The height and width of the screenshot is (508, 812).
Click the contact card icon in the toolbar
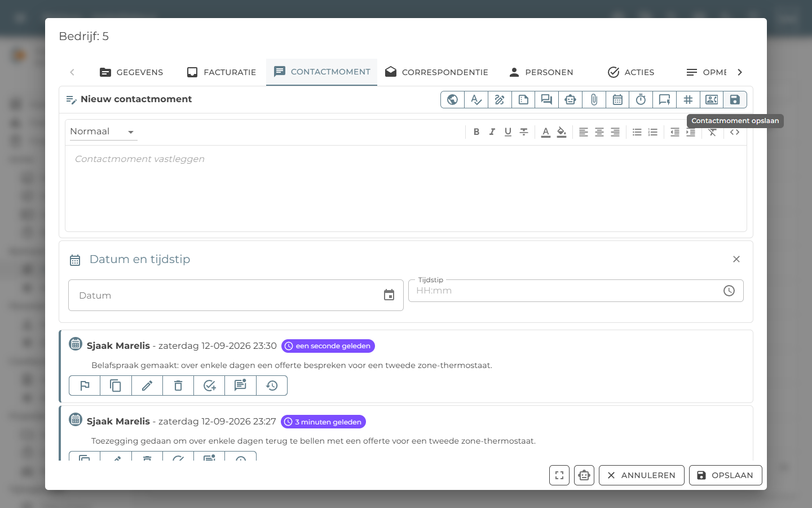point(712,100)
